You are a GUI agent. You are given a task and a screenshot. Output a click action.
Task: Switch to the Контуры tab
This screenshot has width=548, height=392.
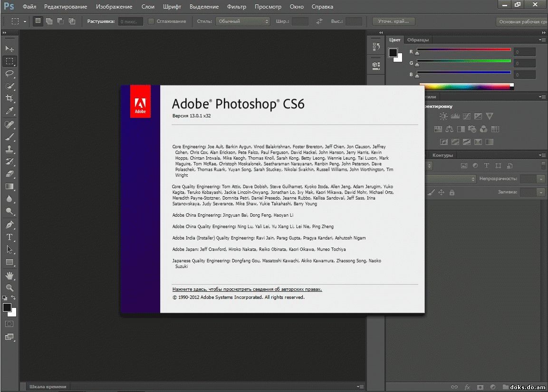coord(442,155)
